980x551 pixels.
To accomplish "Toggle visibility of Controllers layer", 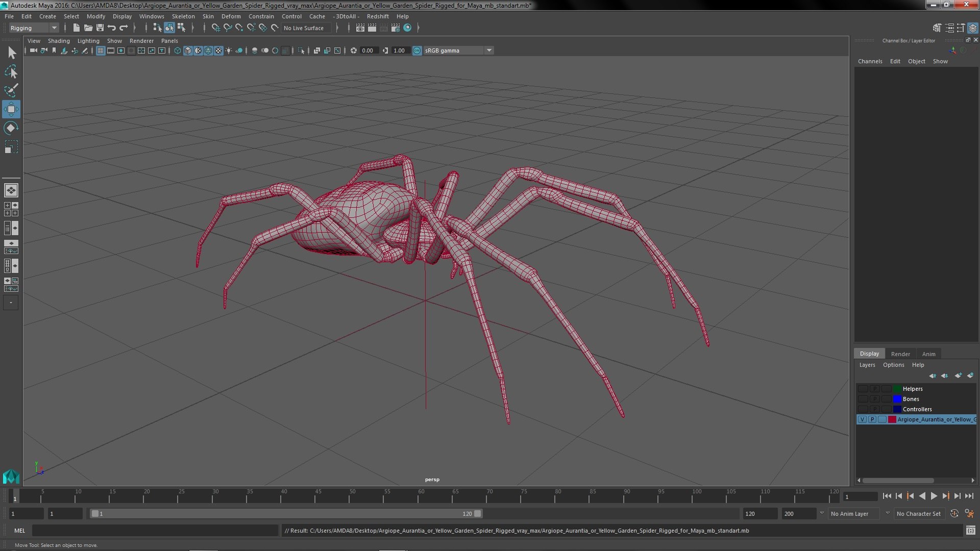I will tap(863, 409).
